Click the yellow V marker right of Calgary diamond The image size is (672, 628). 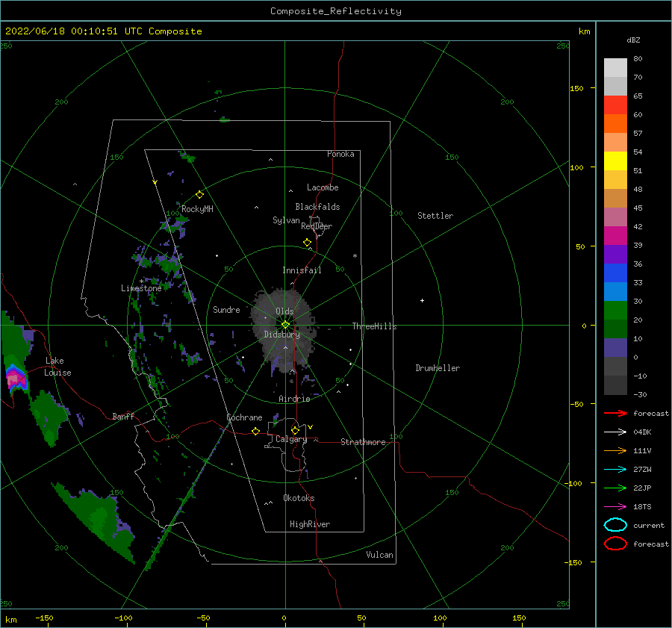tap(311, 427)
